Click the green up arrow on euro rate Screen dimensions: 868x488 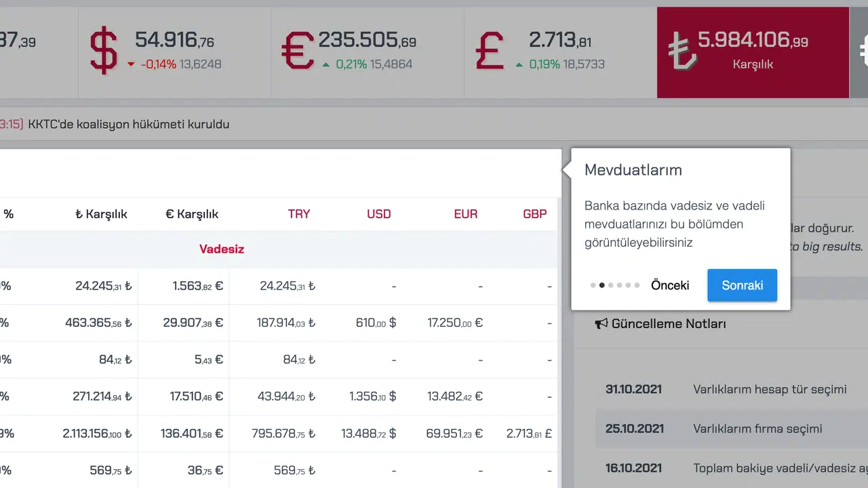326,64
